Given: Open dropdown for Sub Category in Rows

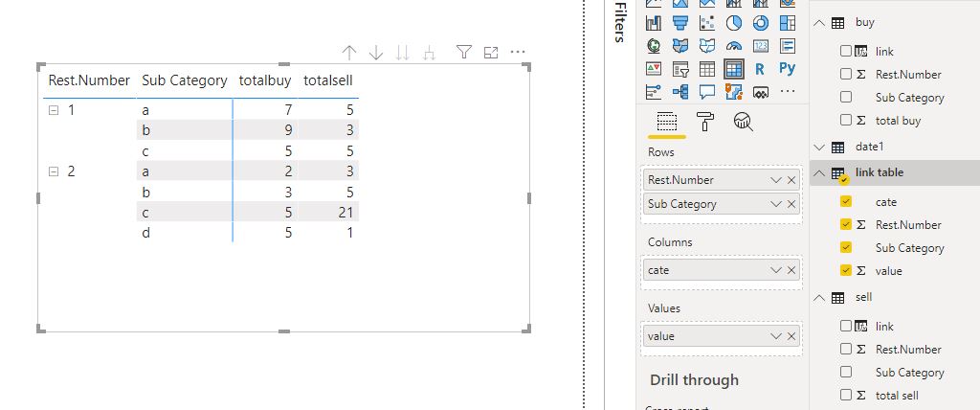Looking at the screenshot, I should coord(776,204).
